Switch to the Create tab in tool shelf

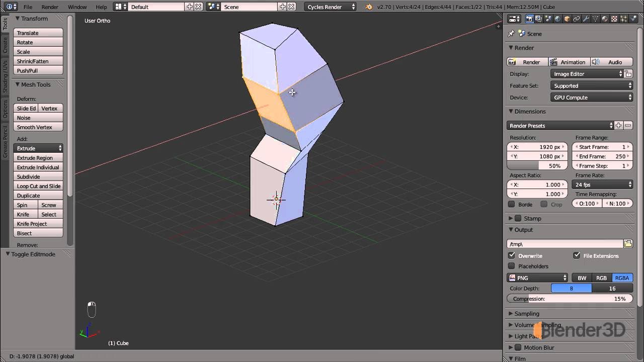(5, 45)
